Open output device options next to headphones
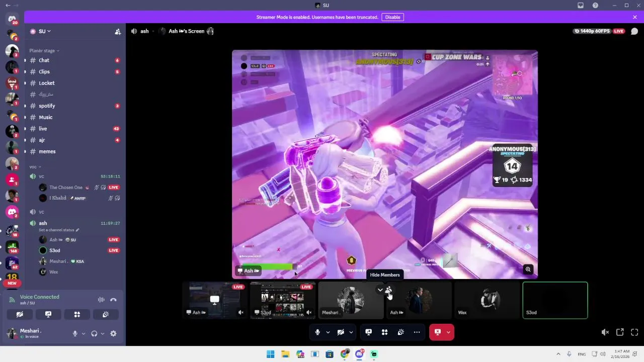The height and width of the screenshot is (362, 644). (x=103, y=333)
